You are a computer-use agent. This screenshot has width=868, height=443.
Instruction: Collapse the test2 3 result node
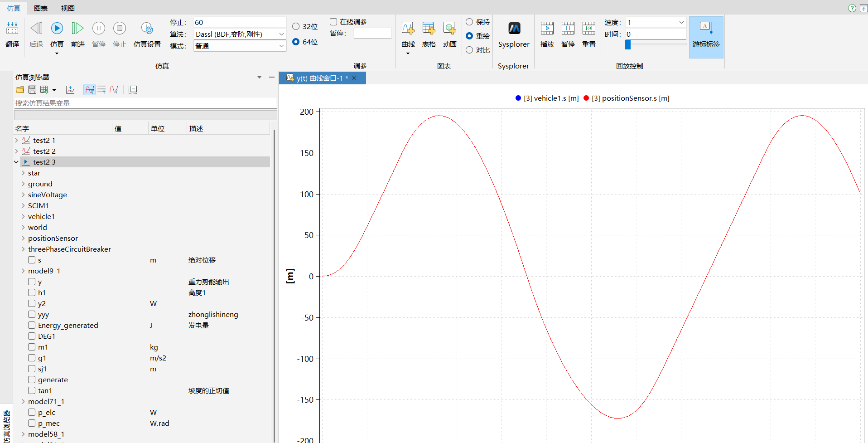(x=17, y=162)
